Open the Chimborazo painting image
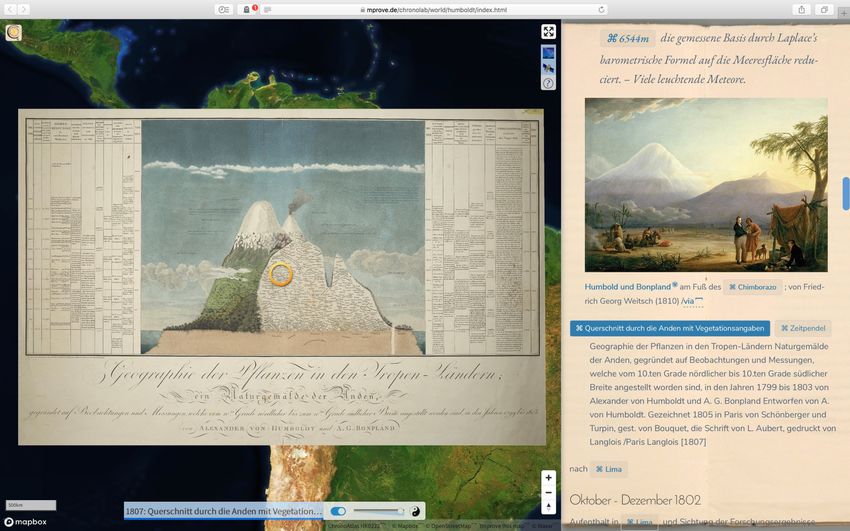This screenshot has height=531, width=850. click(706, 185)
